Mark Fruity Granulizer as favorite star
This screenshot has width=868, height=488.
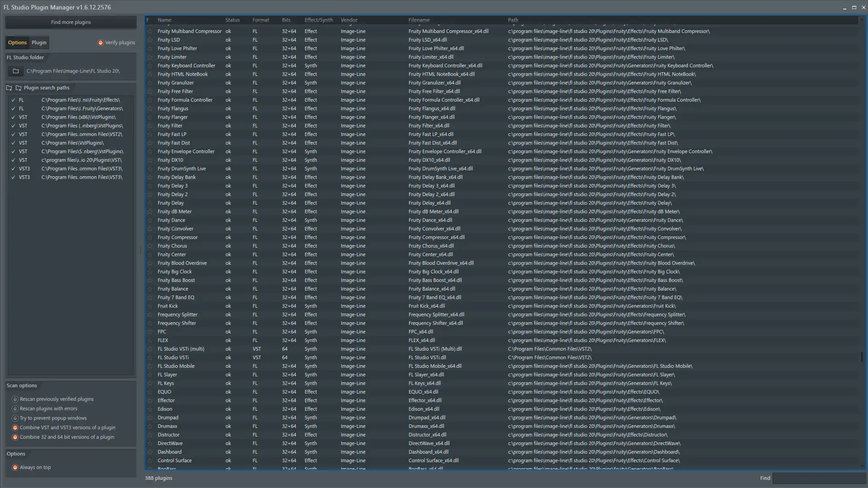coord(150,83)
